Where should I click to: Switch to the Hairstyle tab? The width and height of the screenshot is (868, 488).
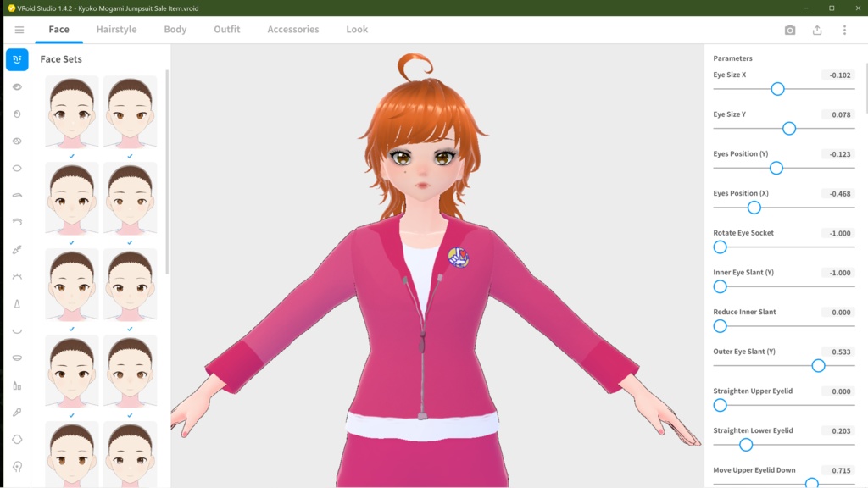[x=116, y=29]
